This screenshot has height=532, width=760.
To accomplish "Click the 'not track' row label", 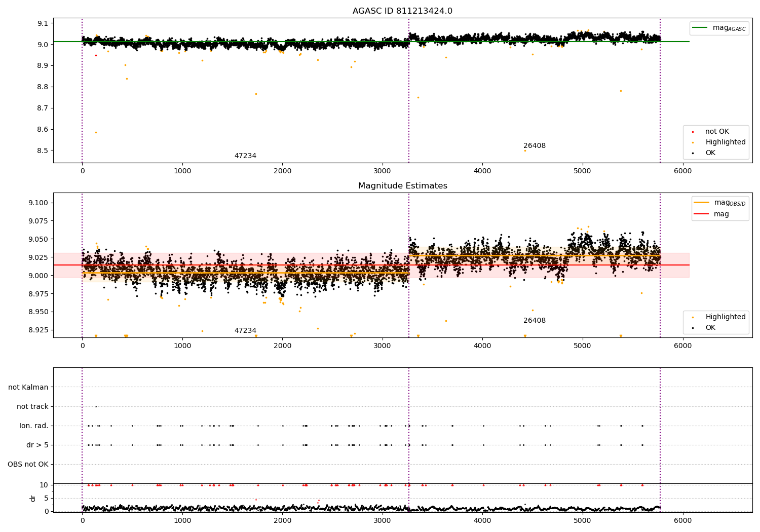I will [32, 407].
